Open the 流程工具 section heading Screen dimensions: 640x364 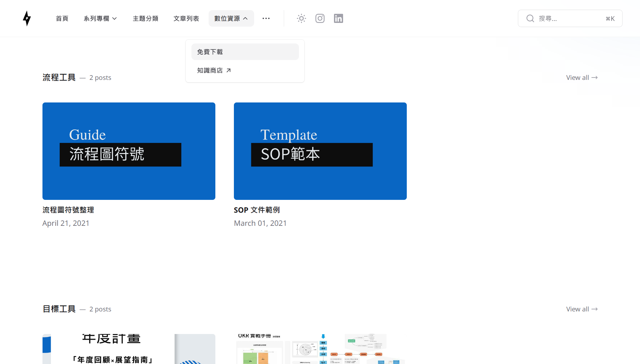59,78
